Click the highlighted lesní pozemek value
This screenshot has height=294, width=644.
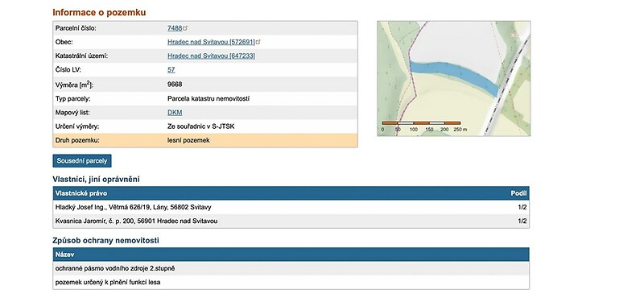tap(188, 140)
